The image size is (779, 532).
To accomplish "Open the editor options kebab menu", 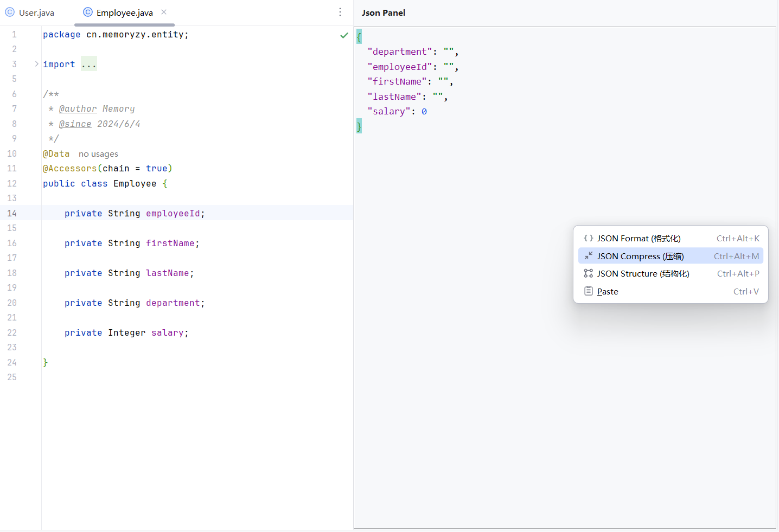I will 340,11.
